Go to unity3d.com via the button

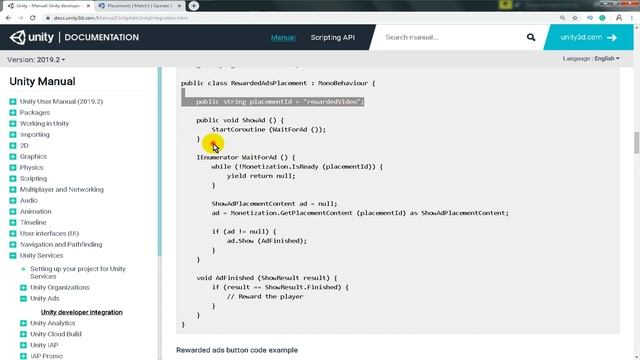coord(588,37)
